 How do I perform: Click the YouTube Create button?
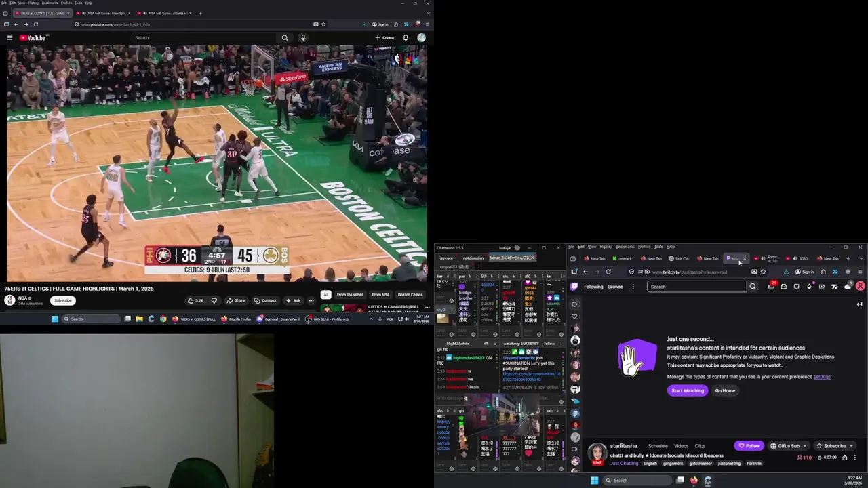[x=384, y=38]
